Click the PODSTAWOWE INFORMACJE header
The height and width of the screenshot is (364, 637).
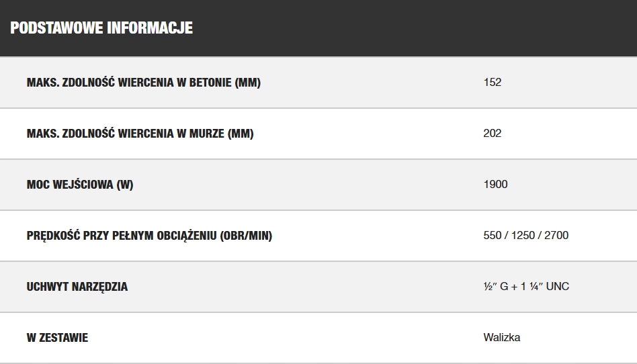(101, 28)
